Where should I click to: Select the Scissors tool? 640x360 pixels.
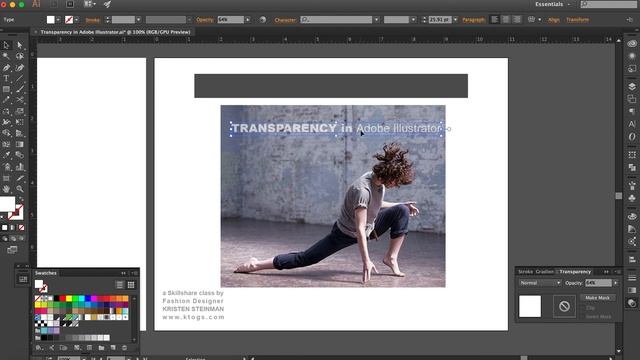tap(19, 100)
